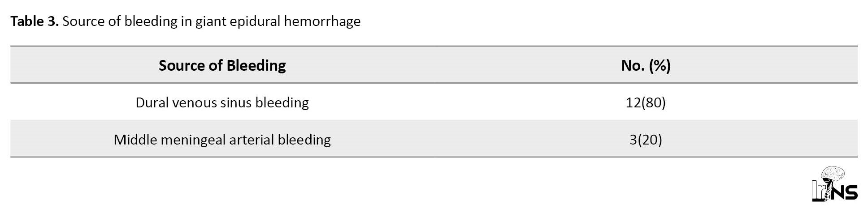Click the word "arterial" in second row
Viewport: 868px width, 217px height.
[252, 140]
